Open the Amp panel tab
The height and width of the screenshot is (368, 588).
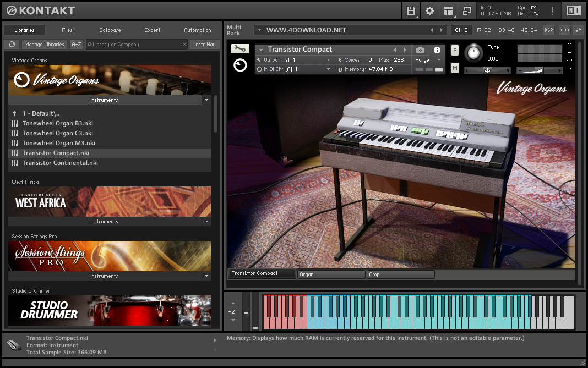[400, 274]
